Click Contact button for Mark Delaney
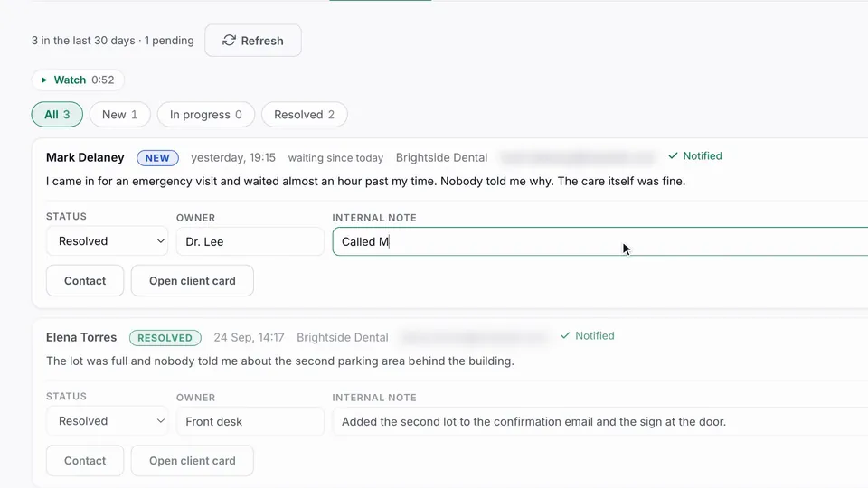Viewport: 868px width, 488px height. [x=85, y=280]
